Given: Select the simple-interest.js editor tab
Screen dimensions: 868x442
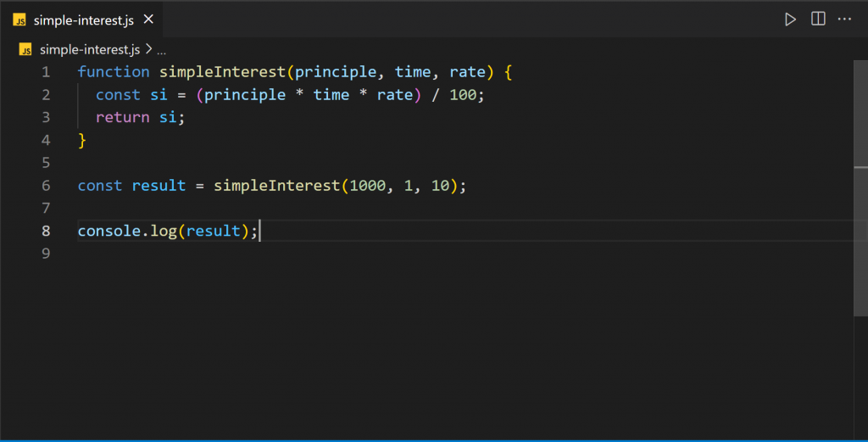Looking at the screenshot, I should pos(81,20).
